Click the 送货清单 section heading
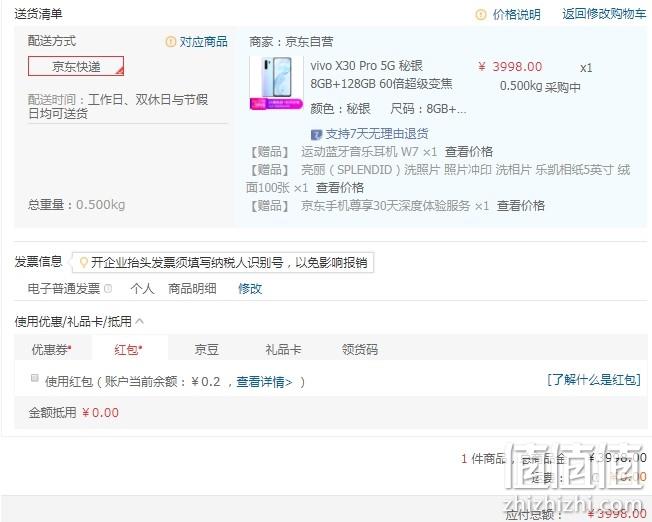Viewport: 652px width, 522px height. (x=38, y=14)
